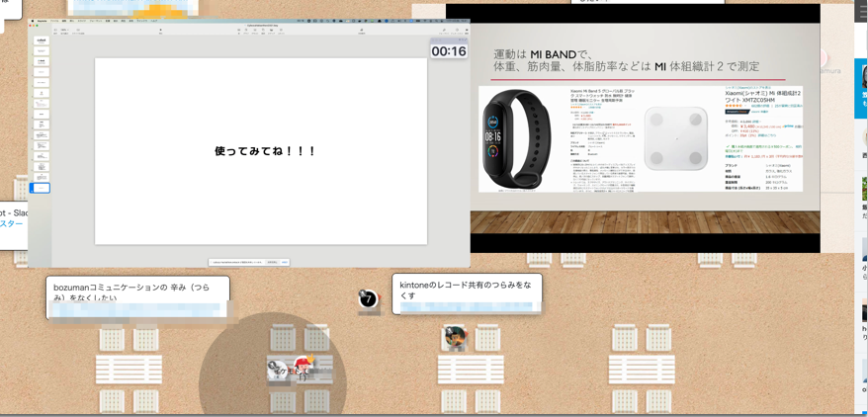
Task: Open the View button in Keynote toolbar
Action: click(x=54, y=31)
